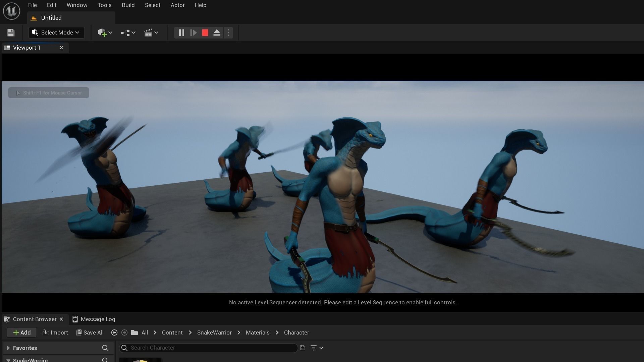Open the Select menu
The height and width of the screenshot is (362, 644).
tap(153, 5)
